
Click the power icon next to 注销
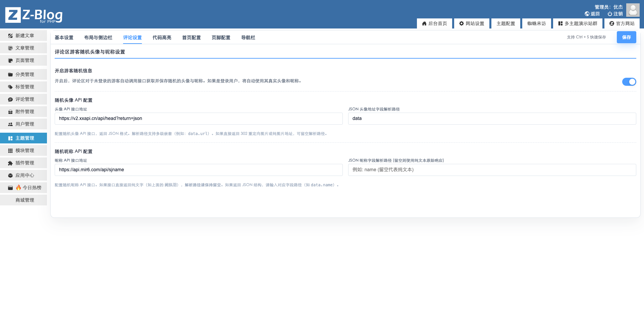pos(610,14)
